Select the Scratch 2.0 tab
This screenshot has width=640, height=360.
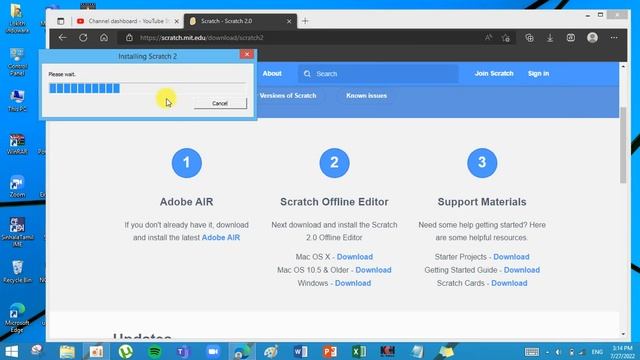tap(239, 21)
